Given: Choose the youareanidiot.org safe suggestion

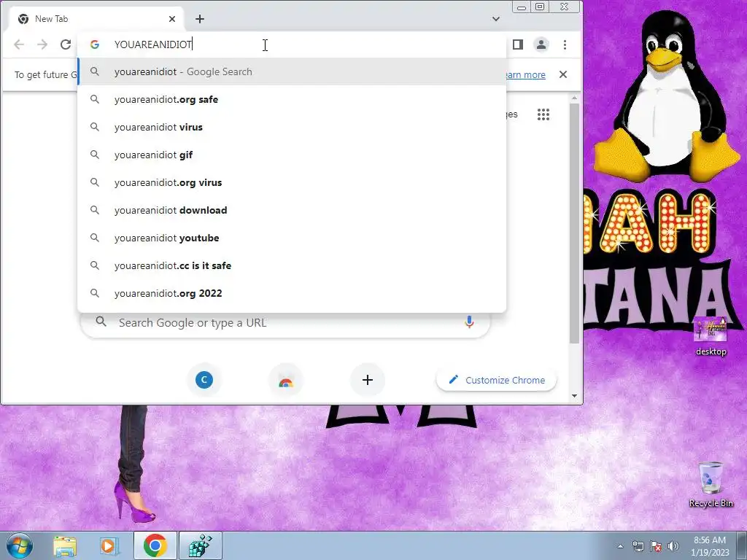Looking at the screenshot, I should click(292, 99).
